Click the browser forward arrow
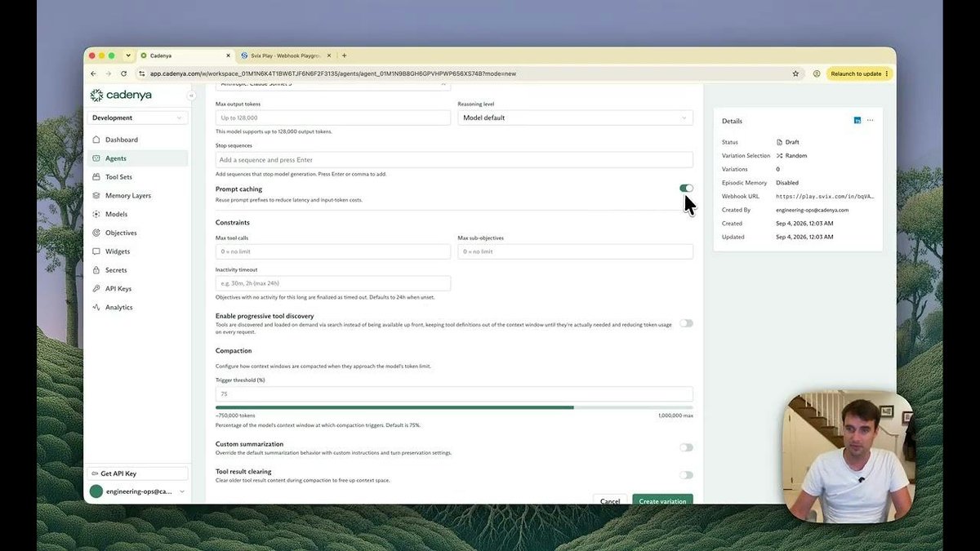This screenshot has height=551, width=980. click(x=109, y=73)
